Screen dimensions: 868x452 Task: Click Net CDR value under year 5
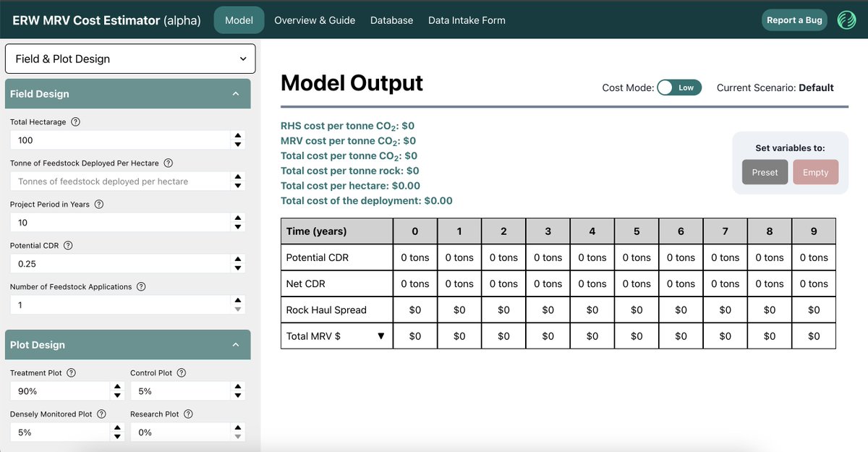[x=637, y=283]
